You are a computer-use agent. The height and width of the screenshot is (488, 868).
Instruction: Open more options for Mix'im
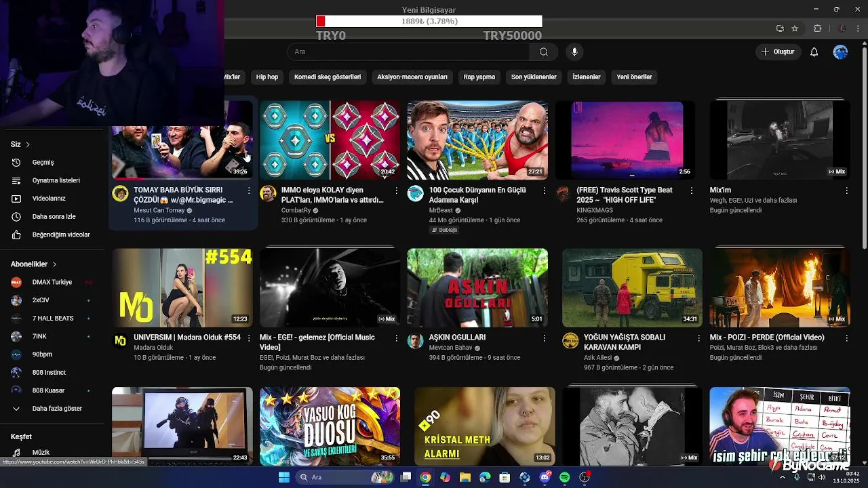[846, 190]
